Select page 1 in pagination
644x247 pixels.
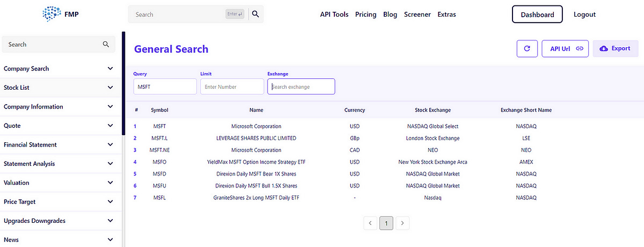point(386,223)
